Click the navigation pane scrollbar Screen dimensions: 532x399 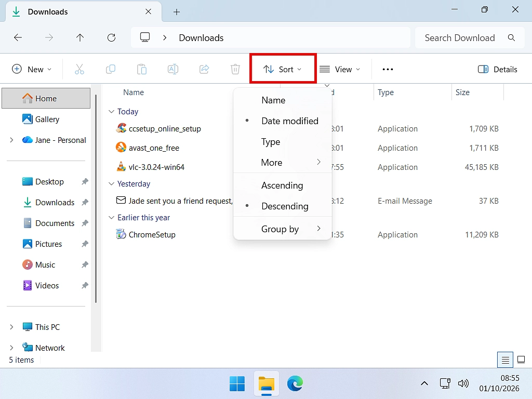96,199
